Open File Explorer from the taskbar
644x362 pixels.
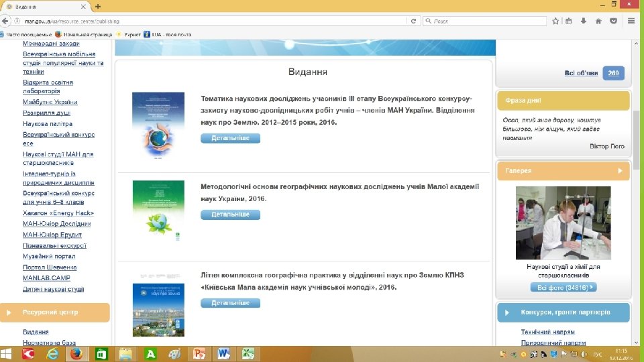[x=125, y=354]
